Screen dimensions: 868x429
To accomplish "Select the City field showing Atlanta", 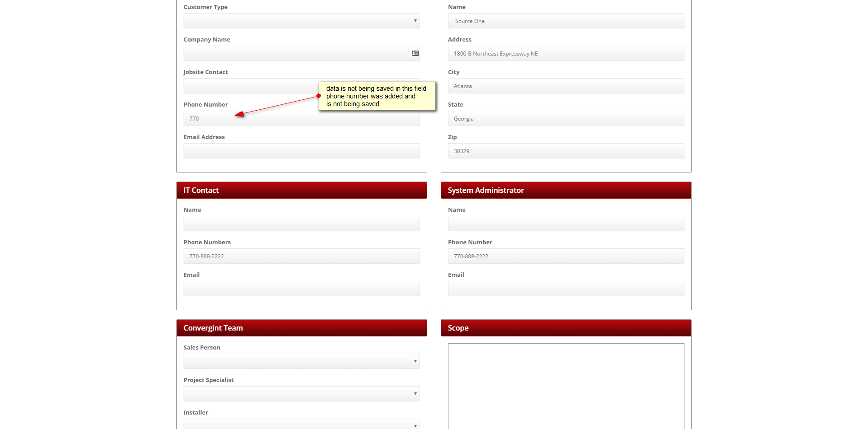I will 566,86.
